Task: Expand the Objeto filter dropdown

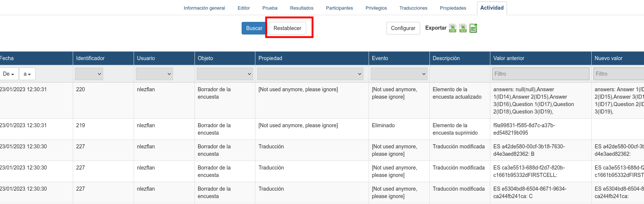Action: tap(225, 74)
